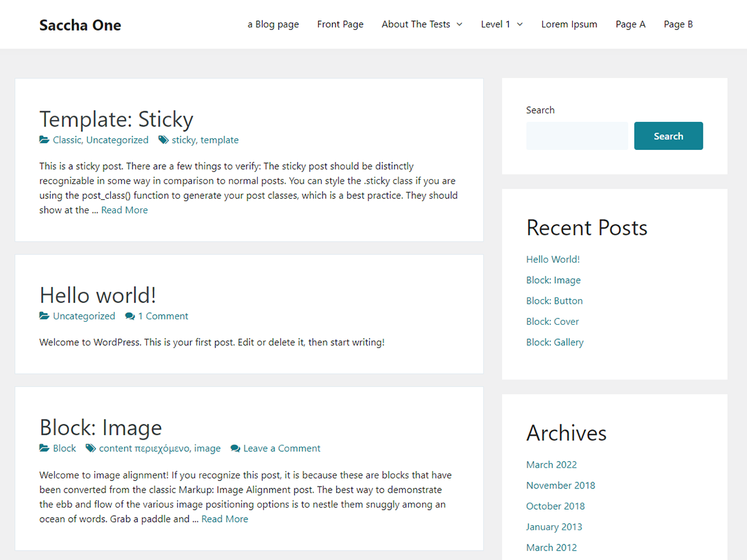The width and height of the screenshot is (747, 560).
Task: Open the a Blog page menu item
Action: [x=273, y=24]
